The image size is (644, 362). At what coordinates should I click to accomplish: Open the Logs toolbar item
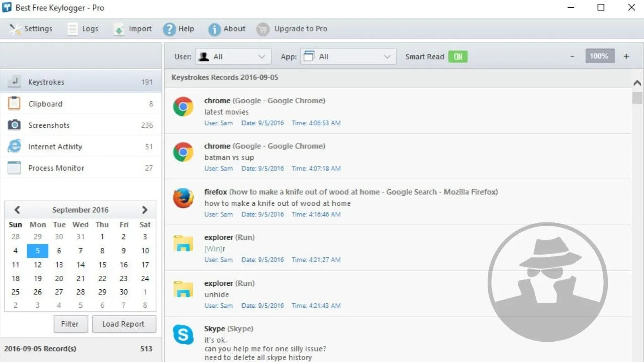coord(83,29)
